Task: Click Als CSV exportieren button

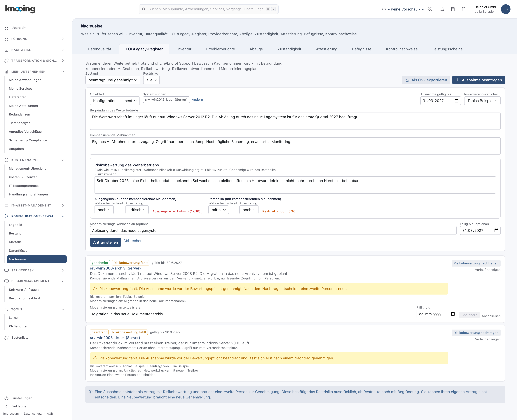Action: [x=426, y=80]
